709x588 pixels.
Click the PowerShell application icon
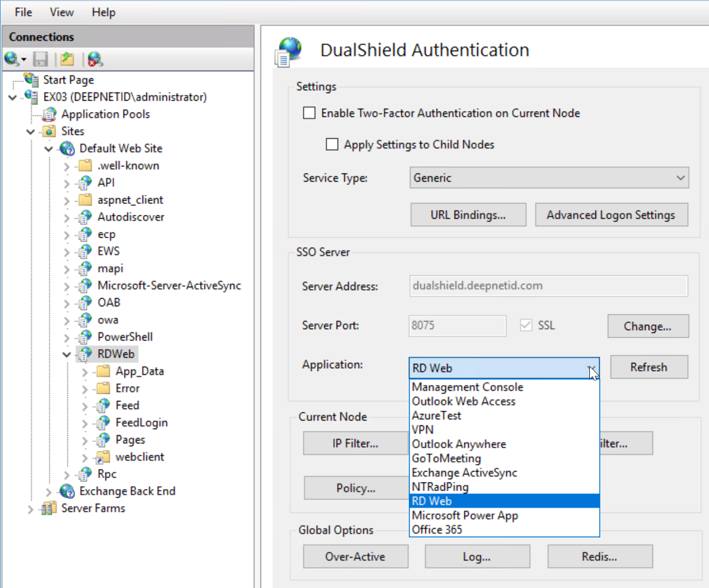(85, 337)
